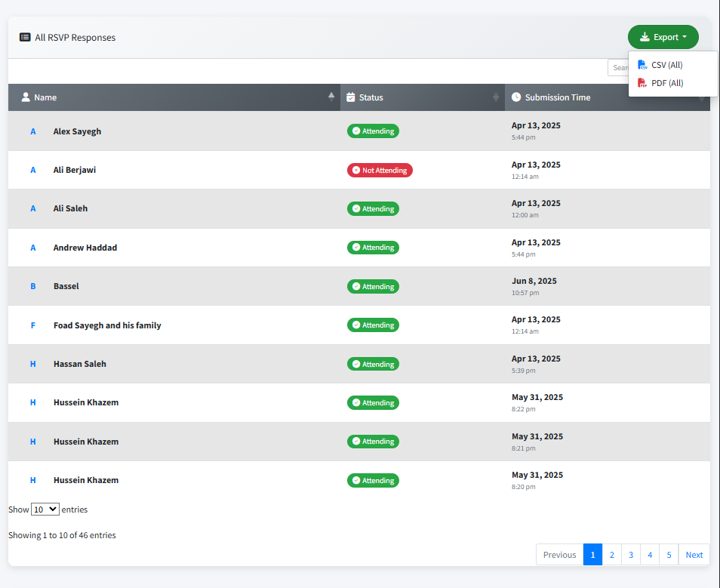Open the entries-per-page selector
Viewport: 720px width, 588px height.
(45, 509)
